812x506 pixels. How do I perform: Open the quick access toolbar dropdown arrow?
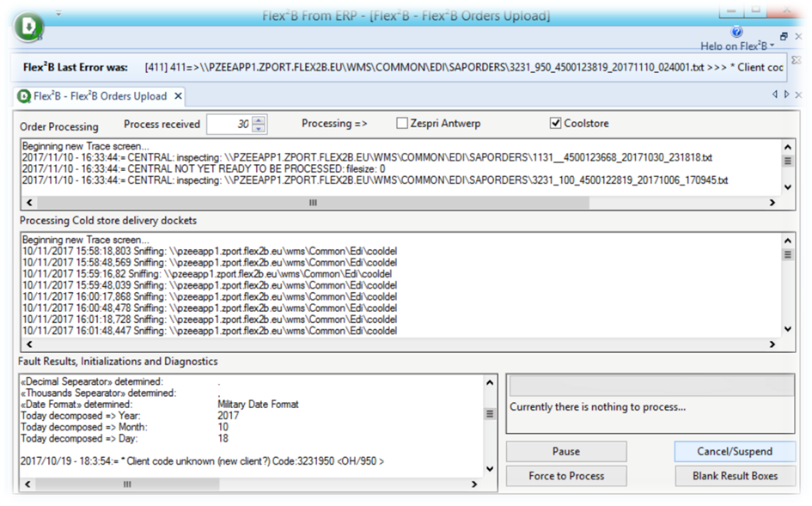(58, 14)
